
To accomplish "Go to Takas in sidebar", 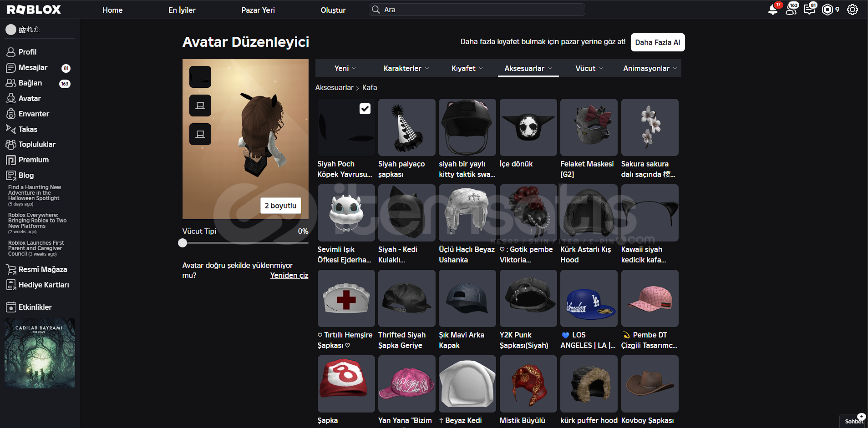I will [28, 129].
